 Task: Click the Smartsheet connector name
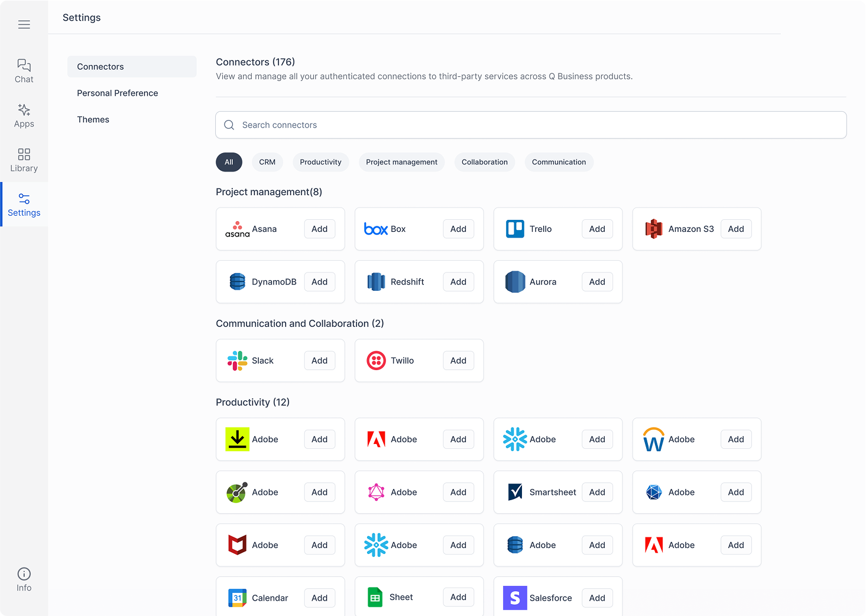pos(553,492)
